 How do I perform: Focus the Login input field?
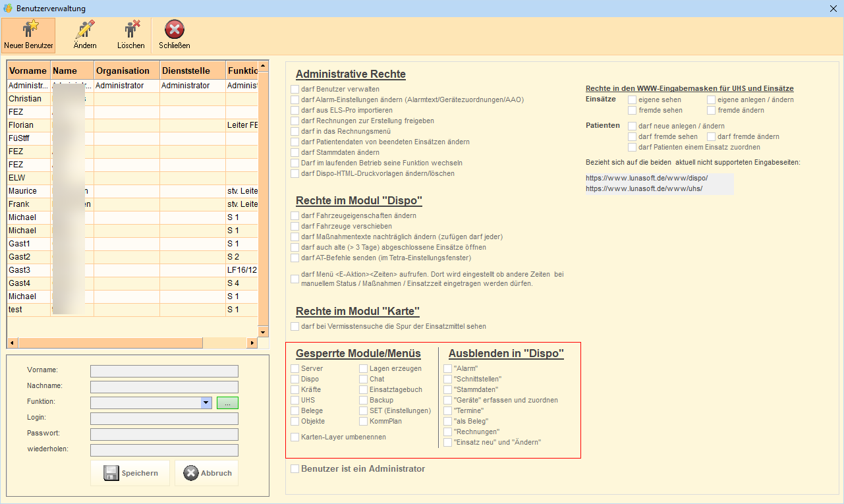pos(164,418)
